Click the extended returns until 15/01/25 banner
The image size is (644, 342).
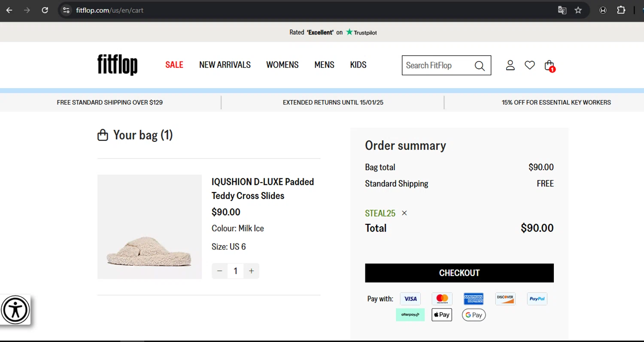[333, 102]
